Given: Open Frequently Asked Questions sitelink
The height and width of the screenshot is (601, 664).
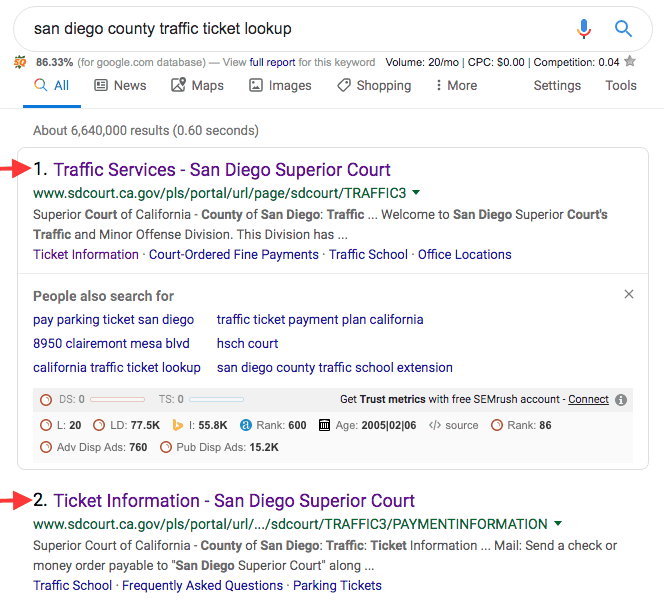Looking at the screenshot, I should click(x=202, y=585).
